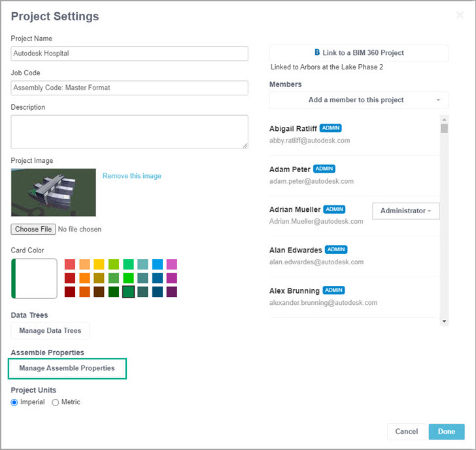This screenshot has width=476, height=450.
Task: Click the BIM 360 logo icon
Action: point(317,53)
